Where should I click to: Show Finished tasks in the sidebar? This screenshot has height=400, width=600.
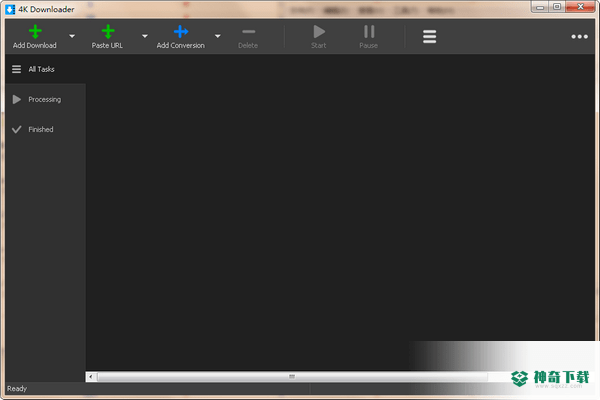tap(46, 129)
